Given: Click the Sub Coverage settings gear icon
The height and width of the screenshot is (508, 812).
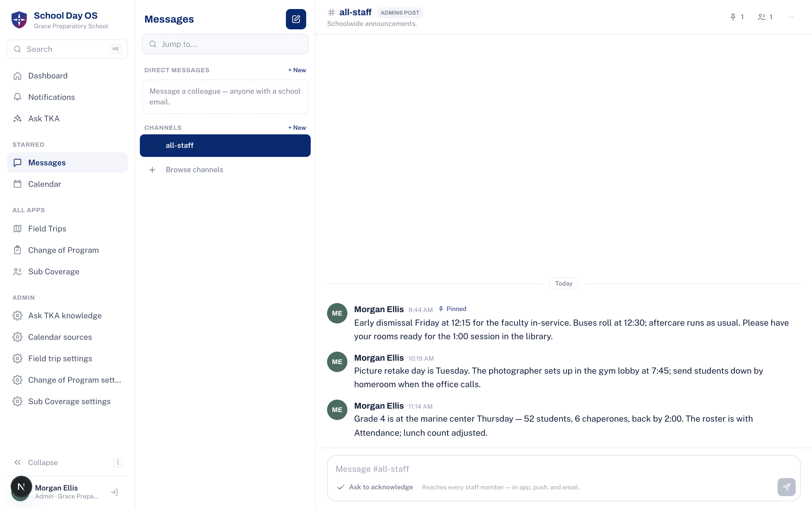Looking at the screenshot, I should tap(17, 402).
